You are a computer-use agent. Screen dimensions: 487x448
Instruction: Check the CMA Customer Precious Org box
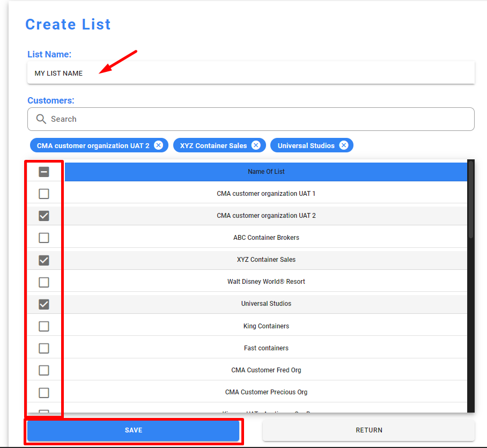click(44, 392)
